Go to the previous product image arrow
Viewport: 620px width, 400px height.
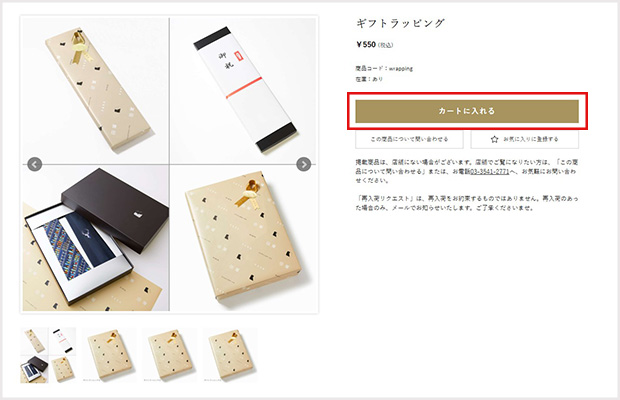click(x=35, y=164)
